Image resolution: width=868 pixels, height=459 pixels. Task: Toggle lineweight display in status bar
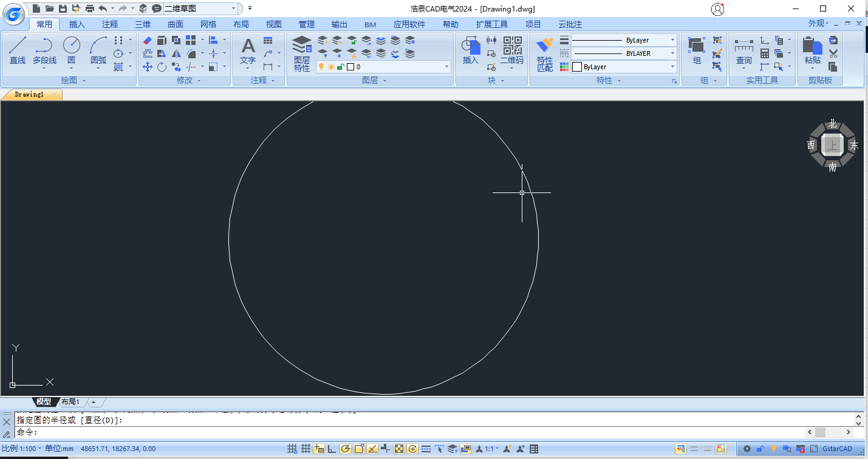426,449
